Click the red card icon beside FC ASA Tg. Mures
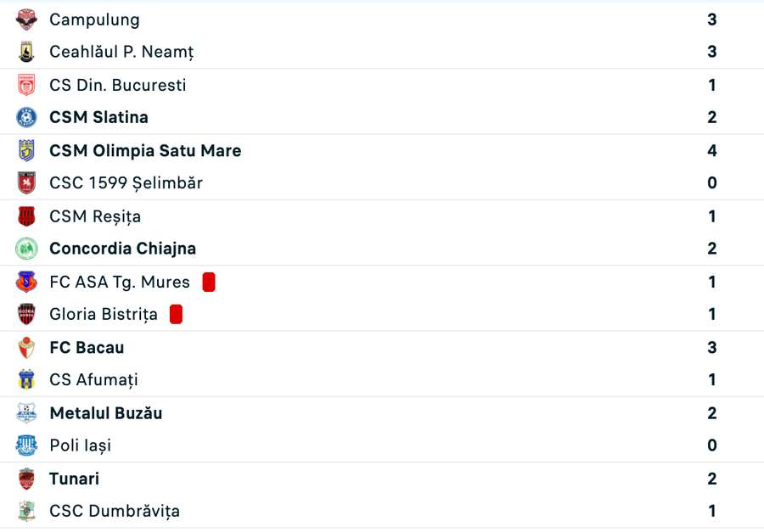 208,282
